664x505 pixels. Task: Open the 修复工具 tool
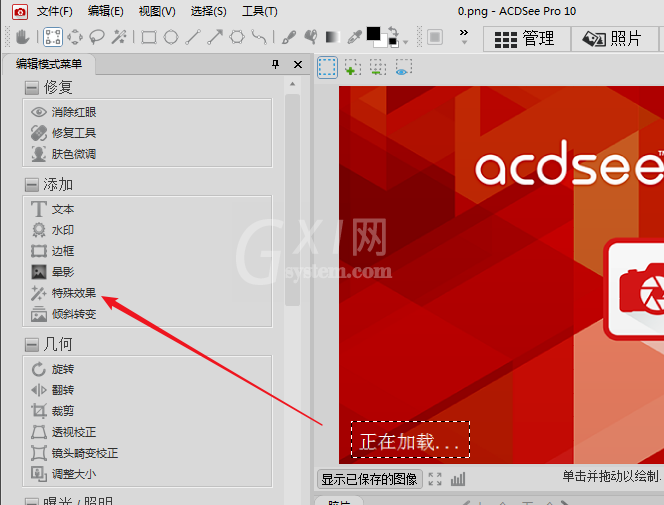(63, 133)
